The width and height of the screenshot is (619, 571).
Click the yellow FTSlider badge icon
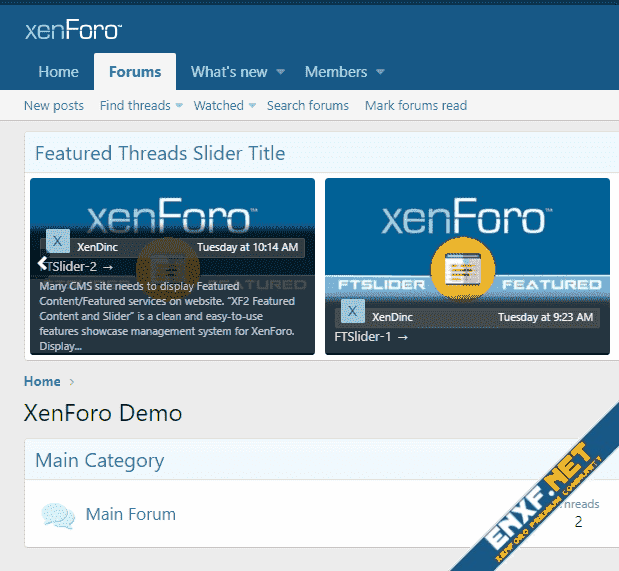[x=462, y=270]
